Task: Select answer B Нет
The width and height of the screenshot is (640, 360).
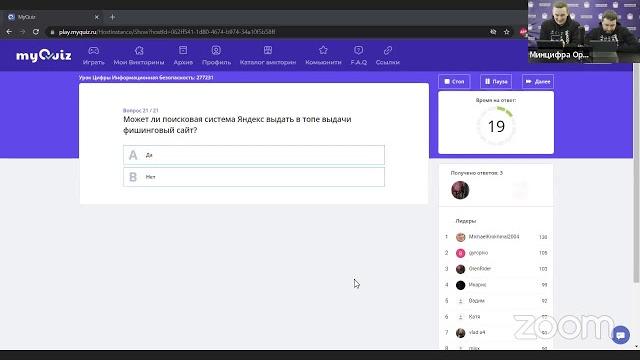Action: pyautogui.click(x=254, y=177)
